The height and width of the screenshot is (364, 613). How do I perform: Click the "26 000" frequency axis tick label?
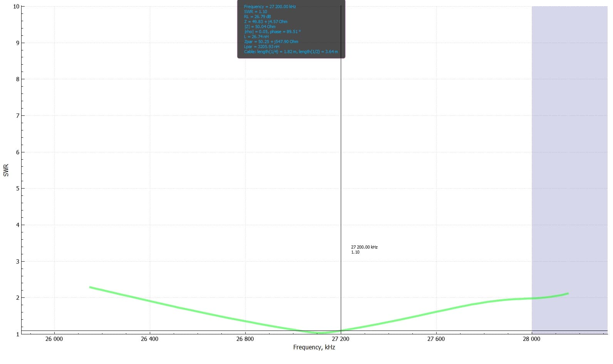[54, 339]
